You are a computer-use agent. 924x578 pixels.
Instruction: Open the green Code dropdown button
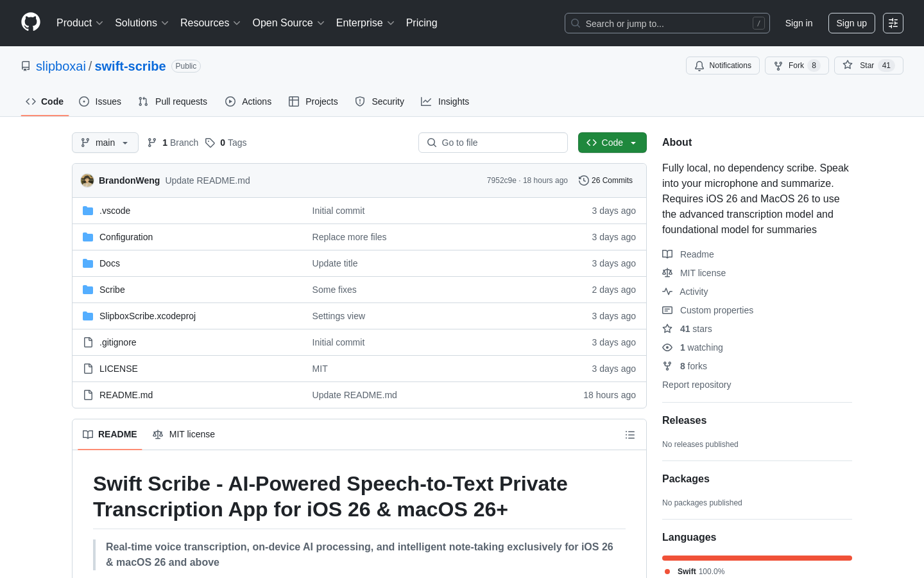tap(612, 143)
